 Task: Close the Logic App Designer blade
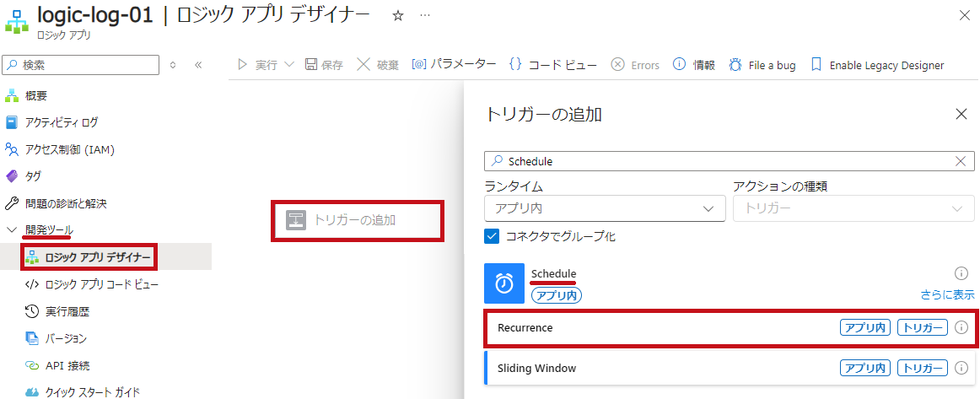tap(964, 16)
